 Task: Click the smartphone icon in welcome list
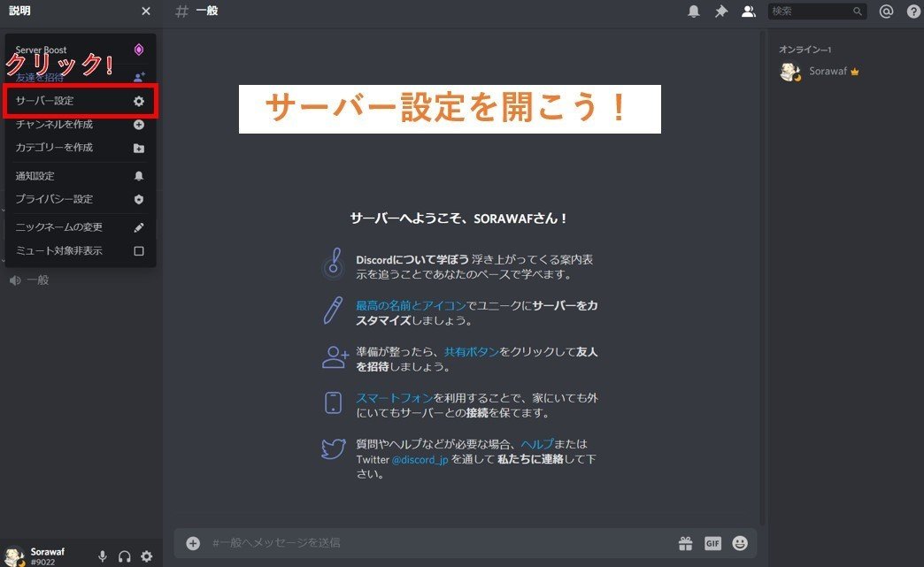click(333, 402)
